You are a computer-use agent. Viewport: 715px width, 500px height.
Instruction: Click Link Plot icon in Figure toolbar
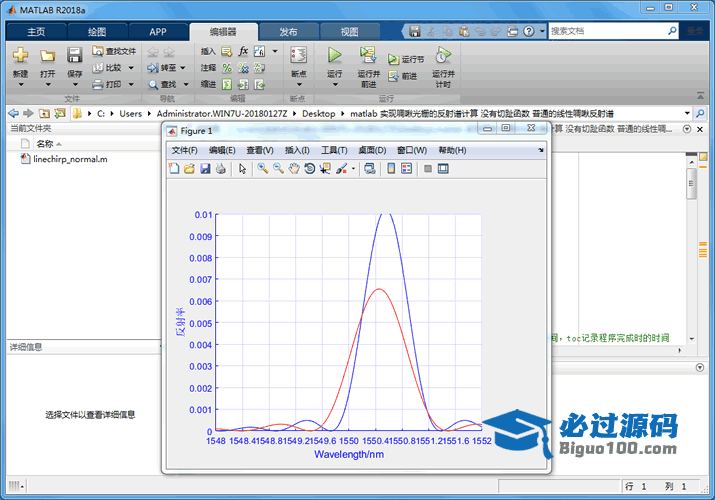(x=370, y=169)
